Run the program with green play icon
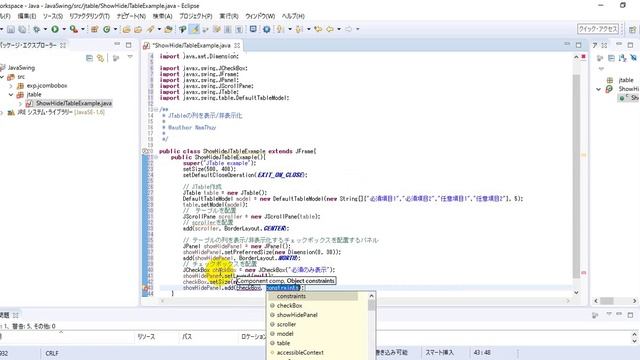 click(x=55, y=29)
